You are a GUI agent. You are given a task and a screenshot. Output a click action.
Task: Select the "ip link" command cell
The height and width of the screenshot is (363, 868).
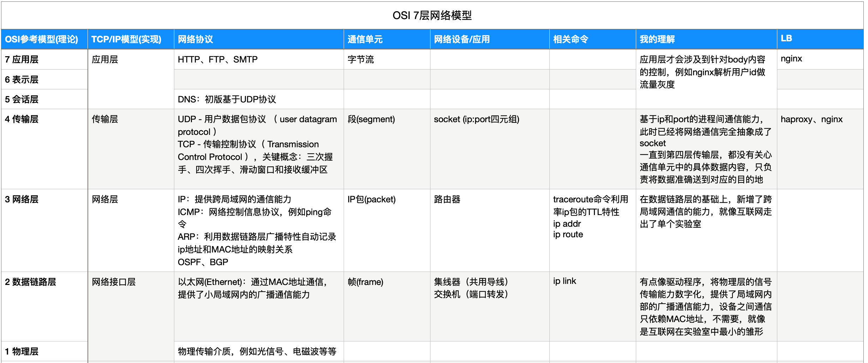coord(565,281)
